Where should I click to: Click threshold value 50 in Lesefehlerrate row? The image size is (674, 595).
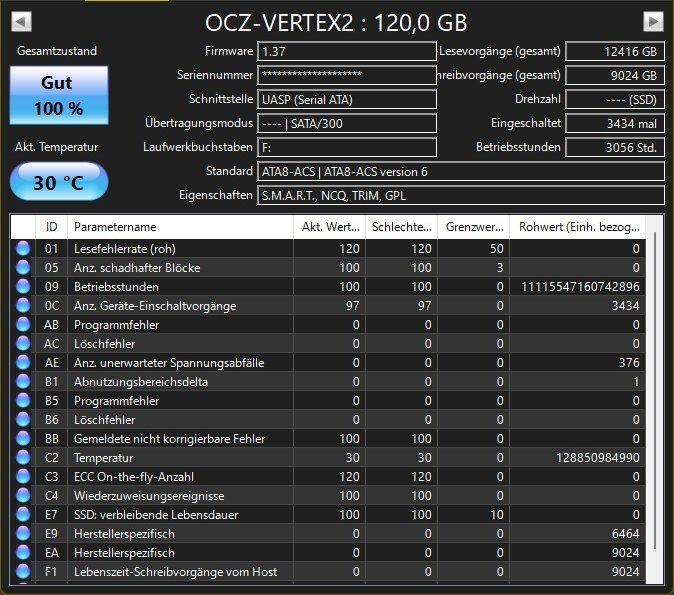click(x=496, y=248)
